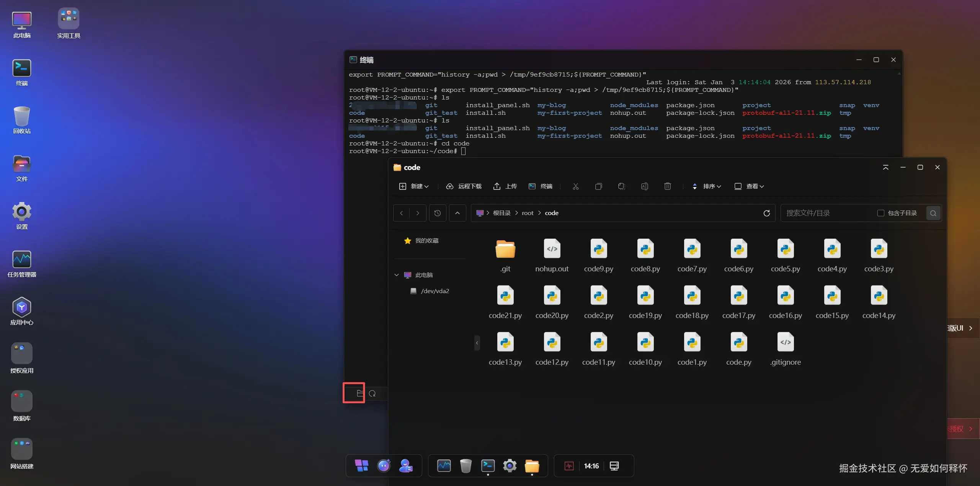Open the View (查看) dropdown
This screenshot has height=486, width=980.
point(749,186)
